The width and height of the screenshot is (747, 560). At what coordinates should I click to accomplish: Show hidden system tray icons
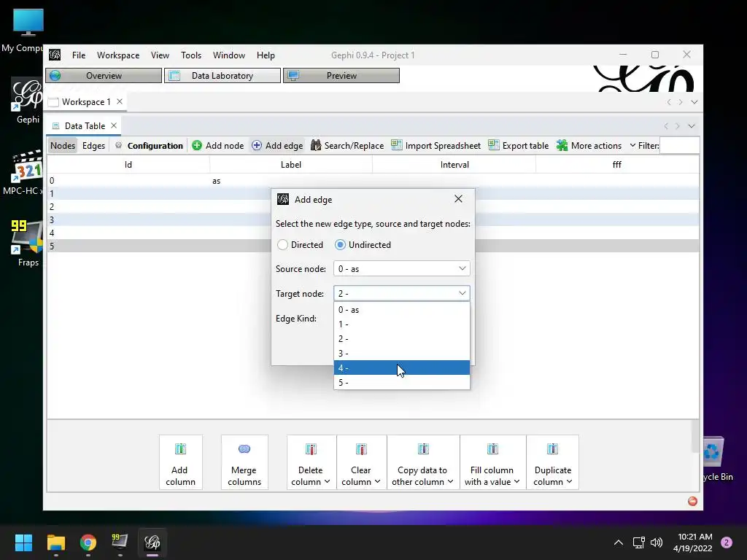click(619, 542)
